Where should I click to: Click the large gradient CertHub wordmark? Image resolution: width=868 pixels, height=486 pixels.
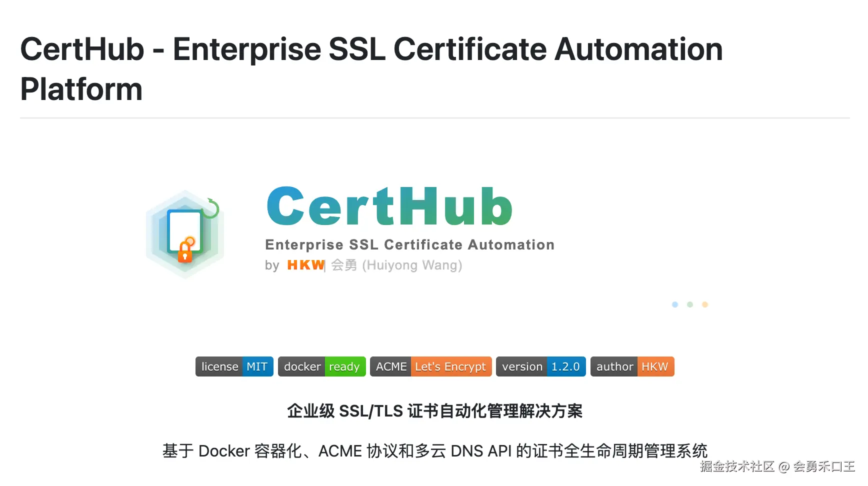(389, 206)
